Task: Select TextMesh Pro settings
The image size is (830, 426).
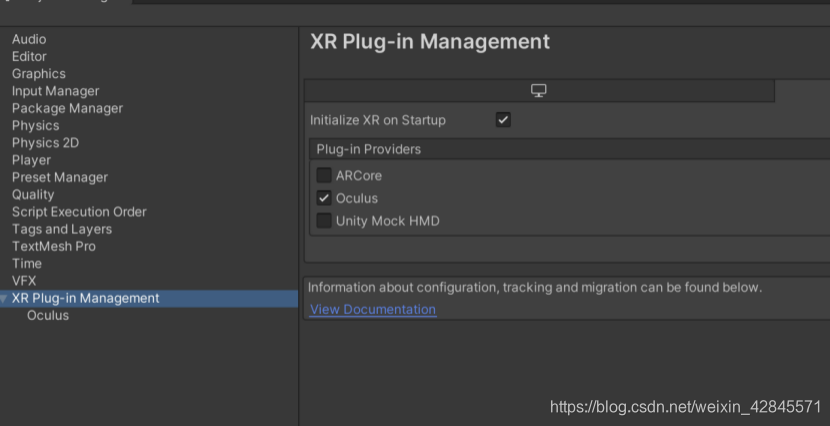Action: tap(53, 247)
